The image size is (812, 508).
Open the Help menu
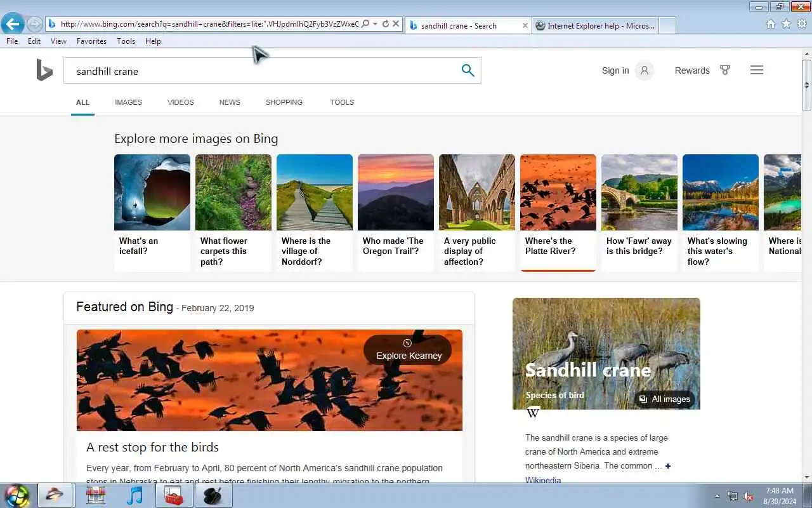click(x=153, y=41)
